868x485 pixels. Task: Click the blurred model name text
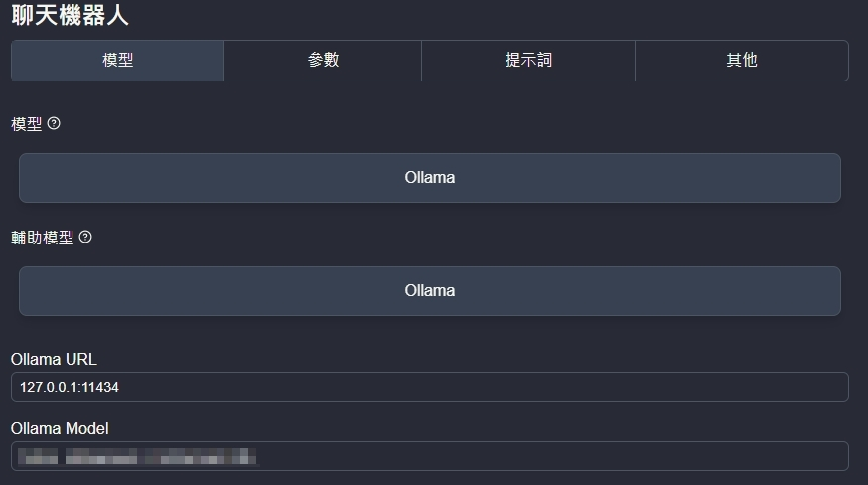(137, 456)
